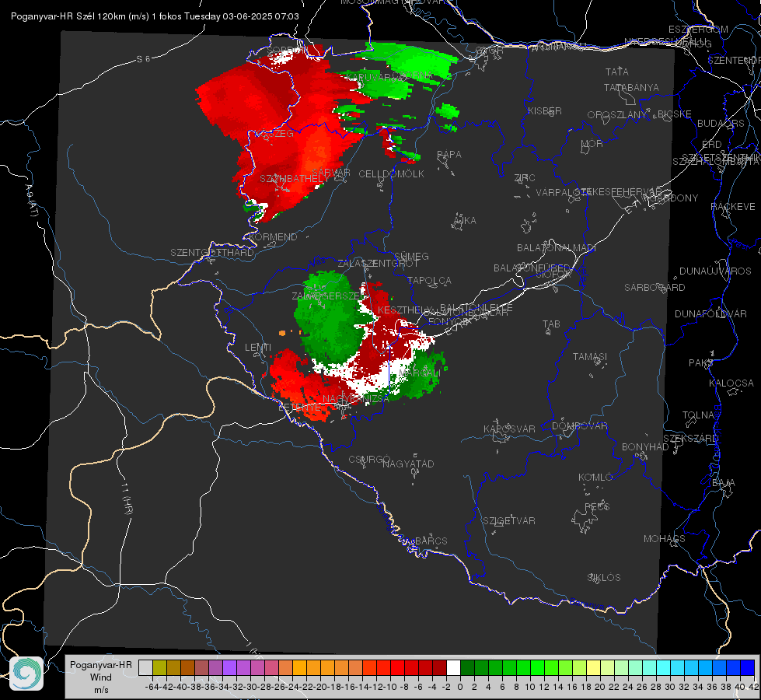Click the ÉRD city label
Screen dimensions: 761x700
click(x=712, y=145)
